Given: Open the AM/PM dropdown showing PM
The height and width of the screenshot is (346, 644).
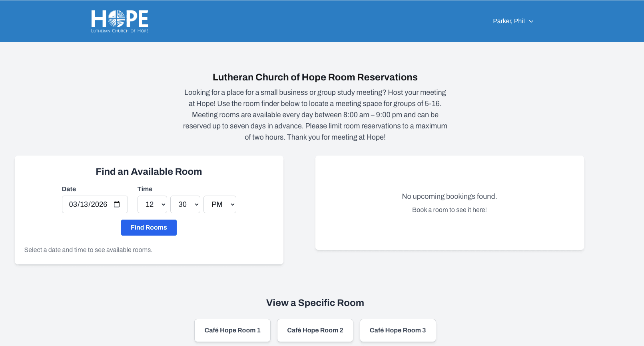Looking at the screenshot, I should [220, 204].
